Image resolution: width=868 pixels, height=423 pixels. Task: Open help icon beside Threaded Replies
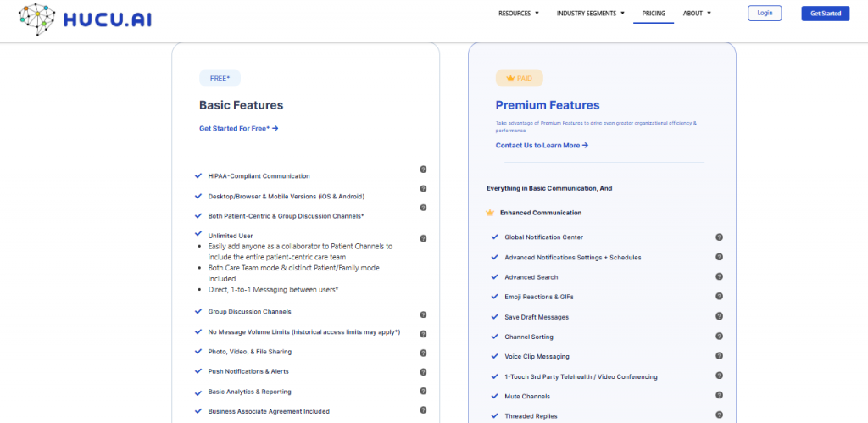pos(719,415)
